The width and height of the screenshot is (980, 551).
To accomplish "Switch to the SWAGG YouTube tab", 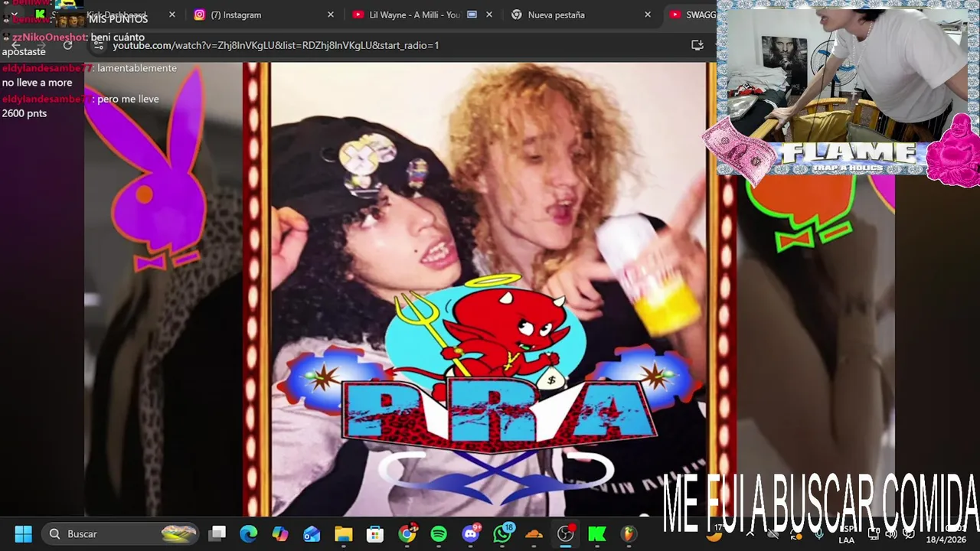I will pos(693,15).
